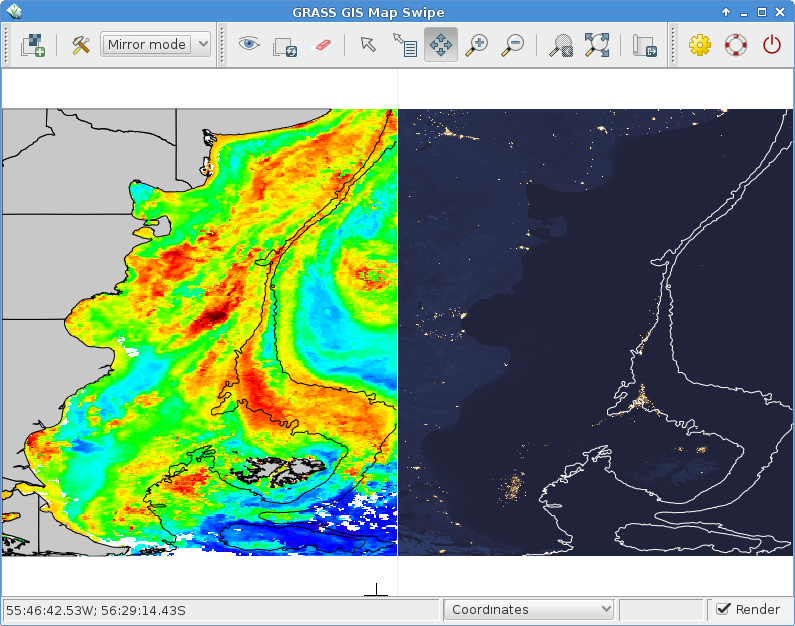This screenshot has height=626, width=795.
Task: Open the yellow gear Settings icon
Action: [x=699, y=45]
